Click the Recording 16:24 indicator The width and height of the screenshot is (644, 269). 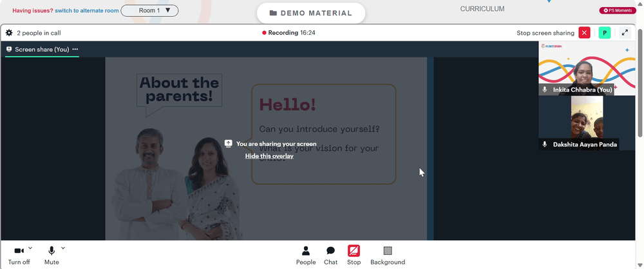289,33
